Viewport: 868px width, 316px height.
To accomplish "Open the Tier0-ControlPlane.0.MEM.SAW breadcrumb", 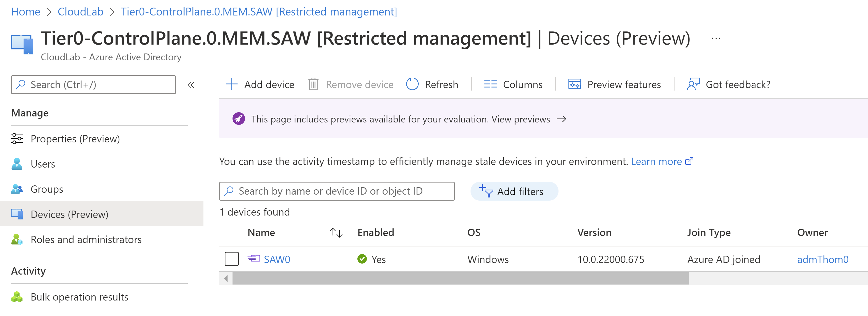I will click(259, 12).
